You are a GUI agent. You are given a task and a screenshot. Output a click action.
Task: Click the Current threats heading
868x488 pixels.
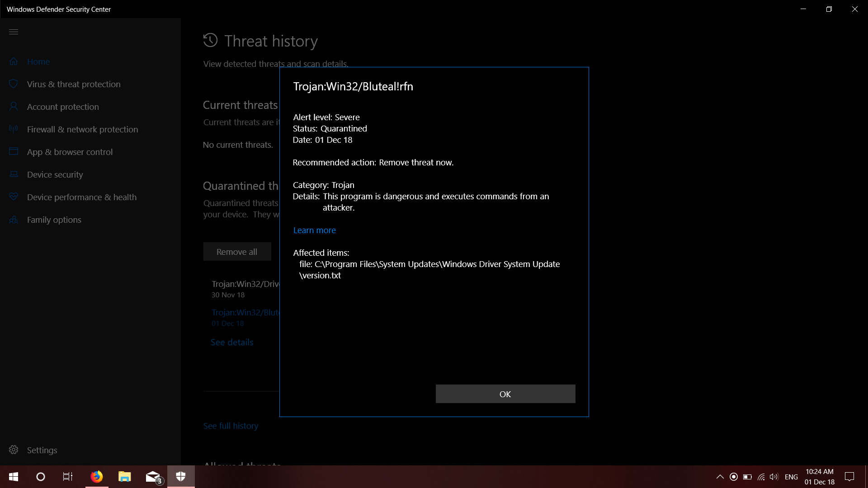(241, 105)
